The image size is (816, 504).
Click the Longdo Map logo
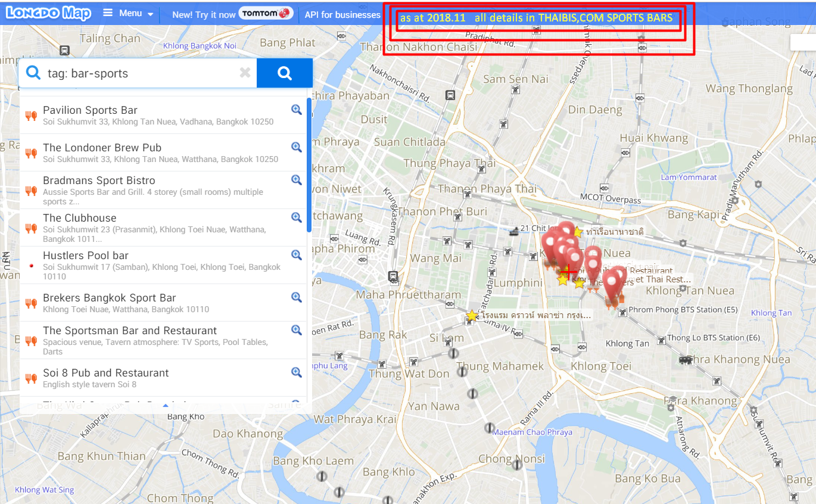(48, 13)
